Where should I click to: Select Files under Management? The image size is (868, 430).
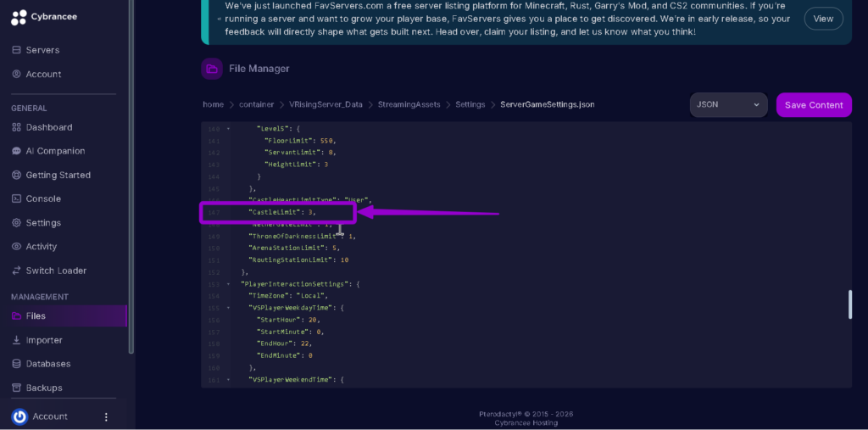coord(36,316)
